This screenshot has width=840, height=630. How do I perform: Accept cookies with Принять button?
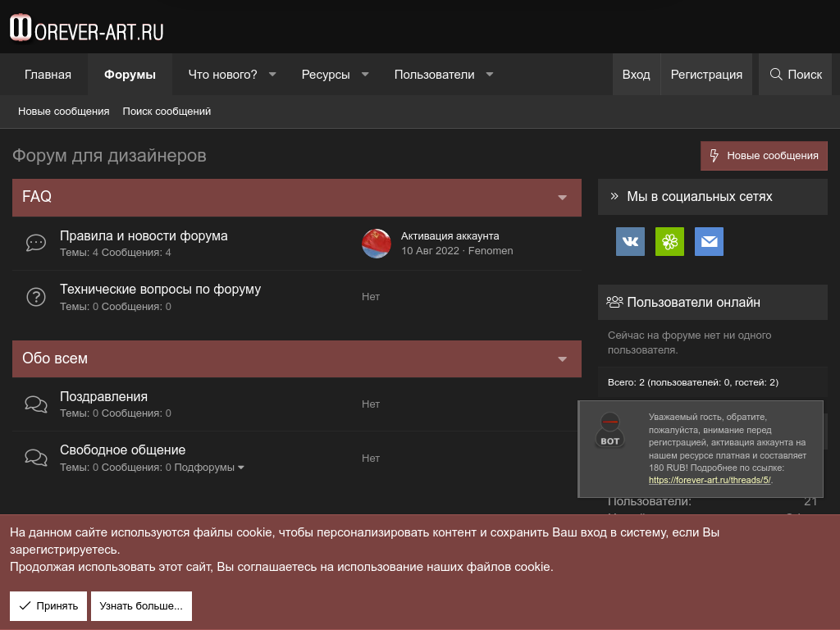pos(48,606)
